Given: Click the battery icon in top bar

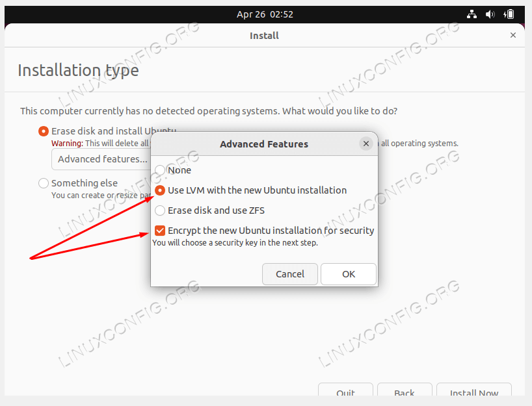Looking at the screenshot, I should pyautogui.click(x=509, y=14).
